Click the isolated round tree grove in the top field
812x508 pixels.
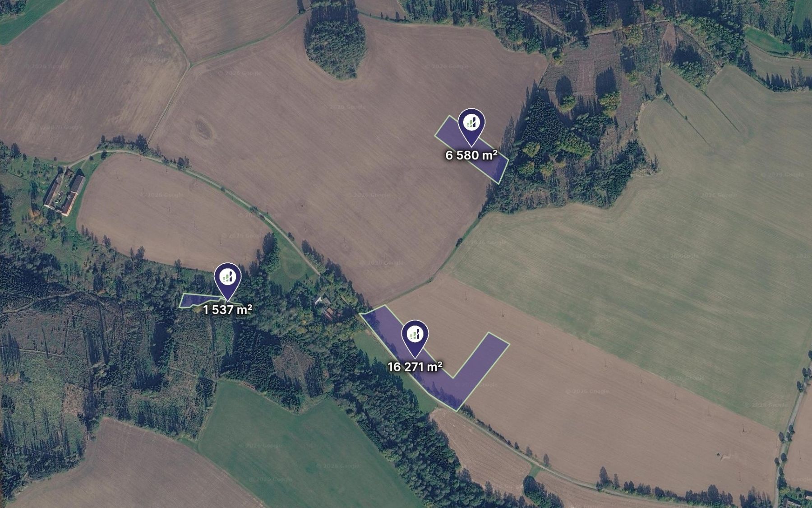[336, 44]
